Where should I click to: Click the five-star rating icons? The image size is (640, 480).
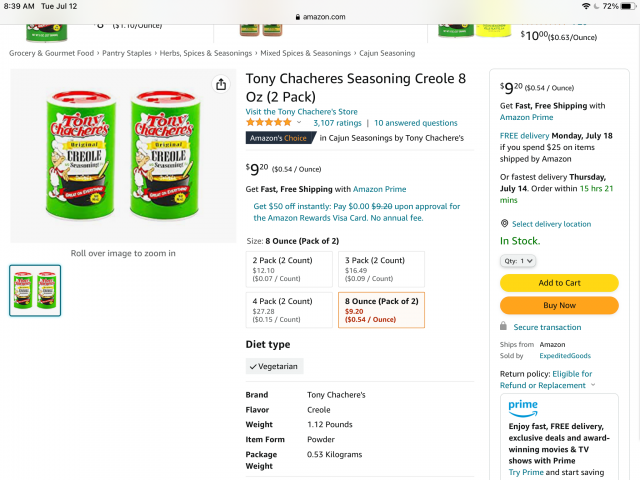(269, 122)
